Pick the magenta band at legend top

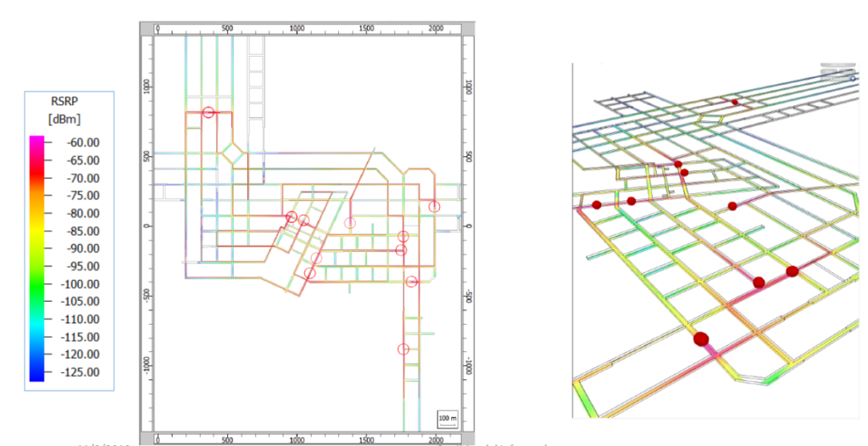click(36, 141)
